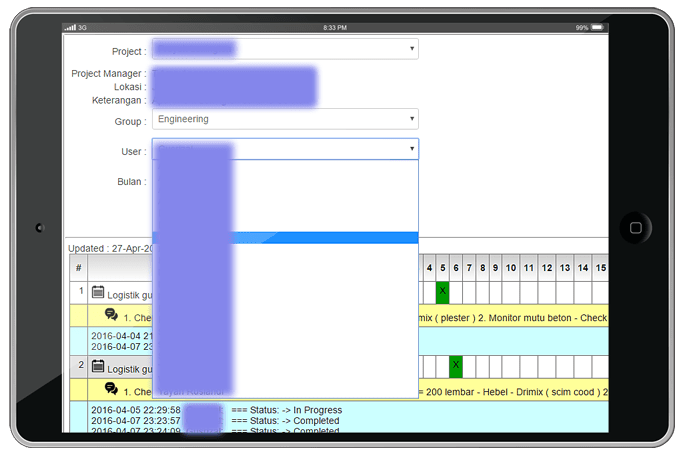Click day 10 column header

[x=511, y=268]
